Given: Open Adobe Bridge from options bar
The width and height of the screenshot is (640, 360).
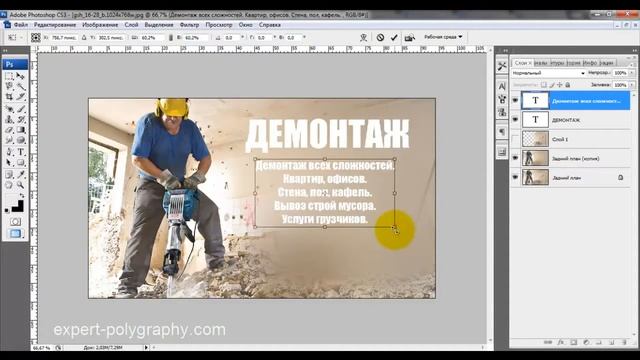Looking at the screenshot, I should point(409,38).
